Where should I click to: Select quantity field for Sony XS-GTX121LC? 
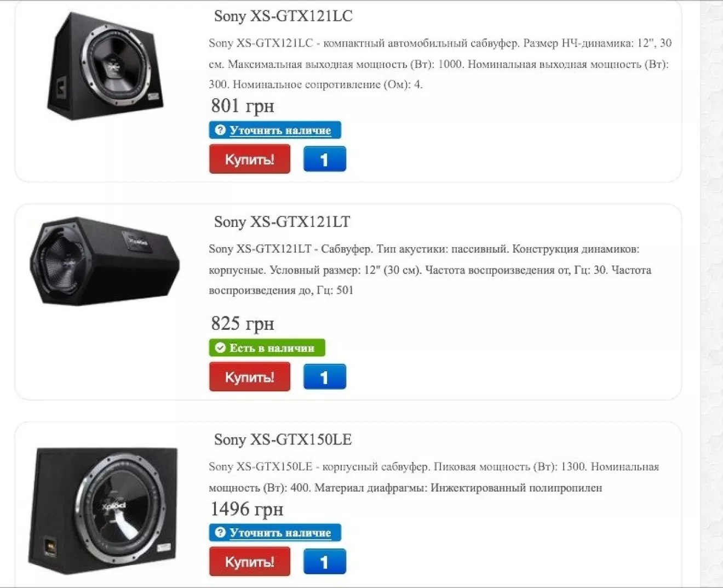[325, 159]
